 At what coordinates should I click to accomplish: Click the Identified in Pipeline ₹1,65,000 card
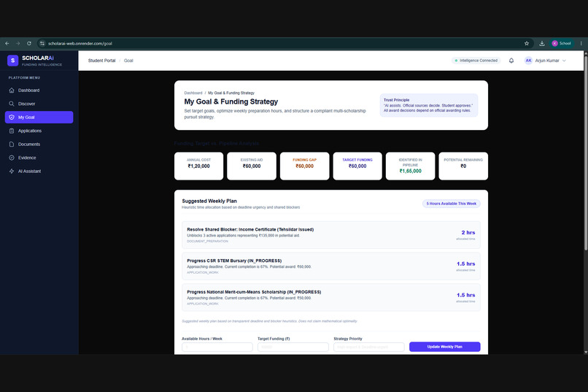pyautogui.click(x=410, y=166)
